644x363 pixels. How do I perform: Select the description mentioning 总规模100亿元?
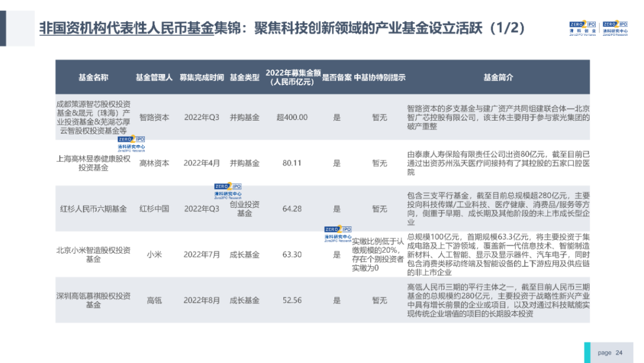[498, 254]
